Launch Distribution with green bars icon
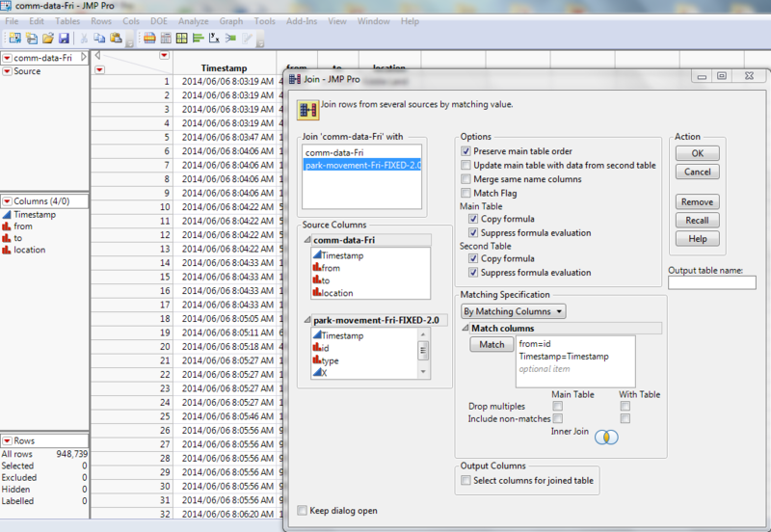The width and height of the screenshot is (771, 532). click(x=199, y=38)
